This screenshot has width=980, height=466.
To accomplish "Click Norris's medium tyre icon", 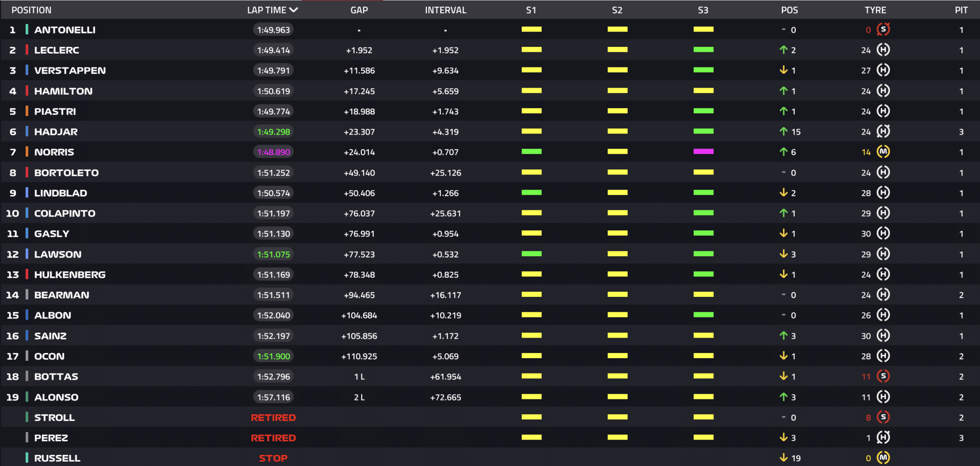I will (x=883, y=152).
